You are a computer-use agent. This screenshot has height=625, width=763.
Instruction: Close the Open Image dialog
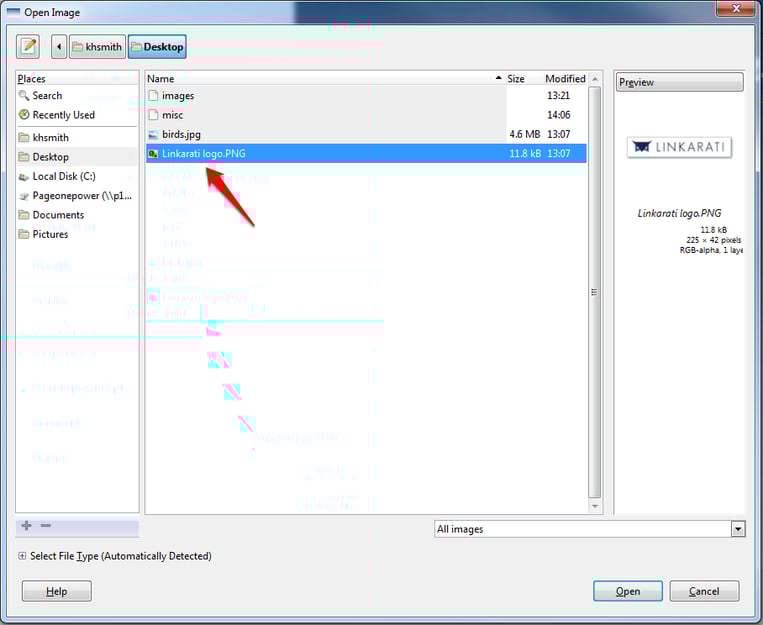[736, 8]
